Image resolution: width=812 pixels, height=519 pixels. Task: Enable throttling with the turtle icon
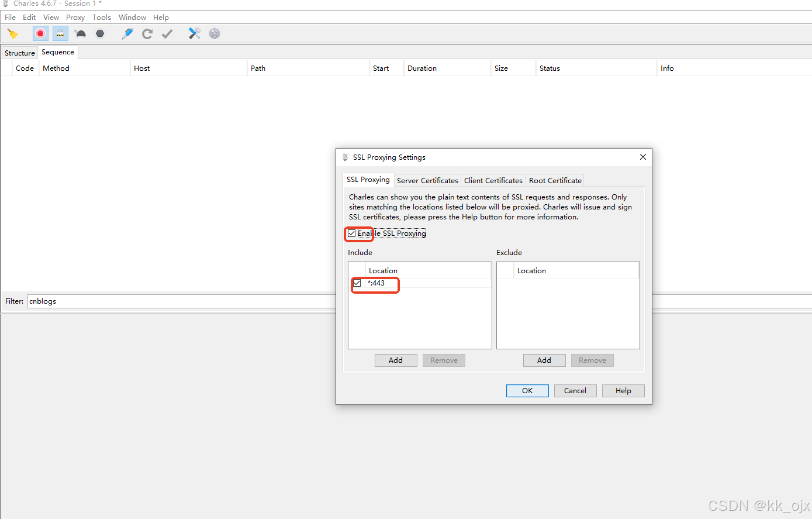tap(81, 34)
